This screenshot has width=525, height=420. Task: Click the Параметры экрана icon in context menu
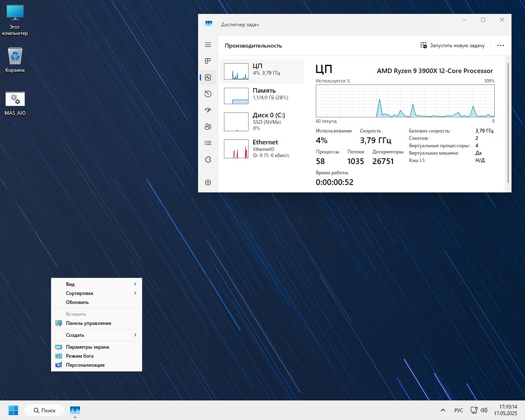[x=59, y=347]
